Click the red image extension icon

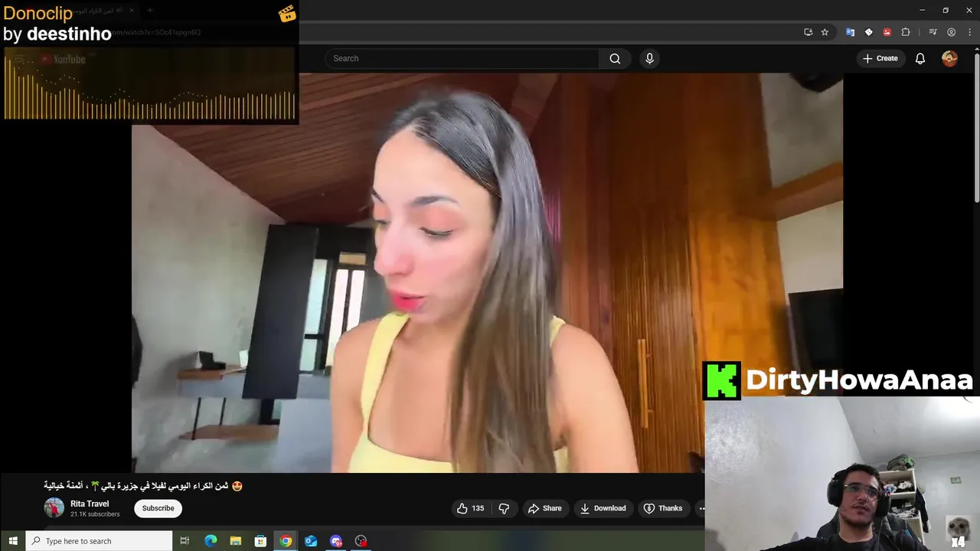coord(887,32)
